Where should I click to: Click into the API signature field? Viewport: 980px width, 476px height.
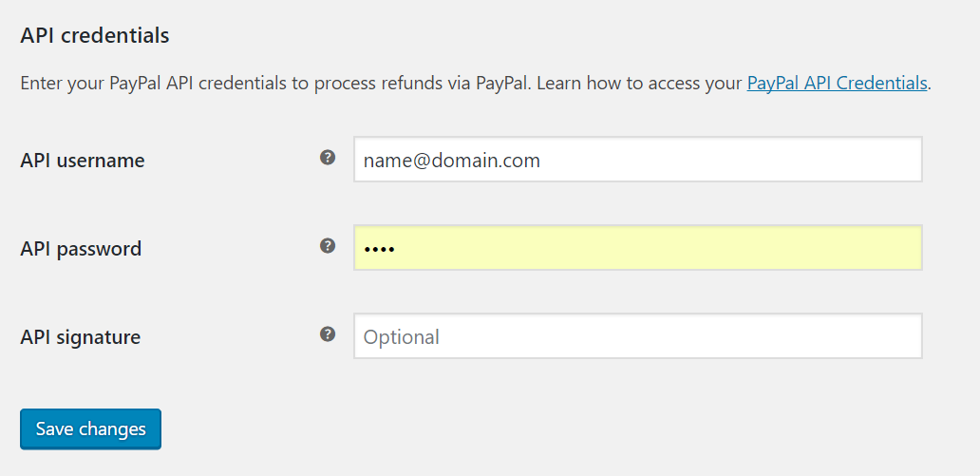click(x=638, y=336)
